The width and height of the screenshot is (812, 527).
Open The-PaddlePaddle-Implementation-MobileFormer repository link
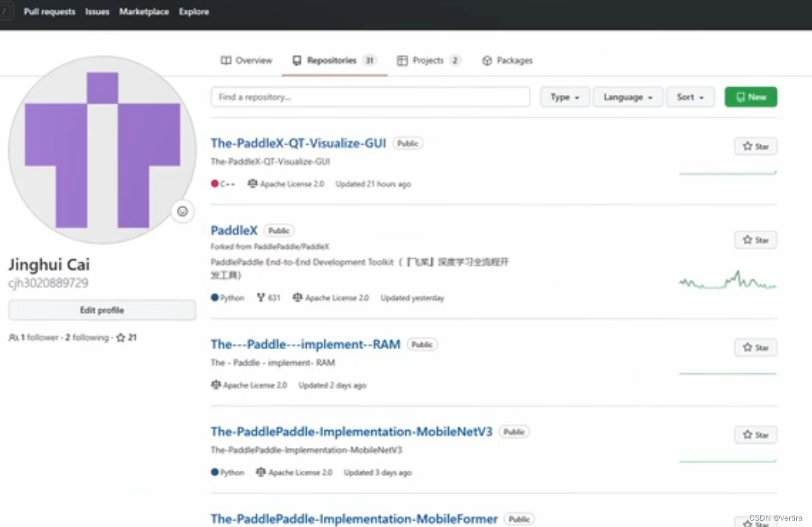click(x=354, y=519)
